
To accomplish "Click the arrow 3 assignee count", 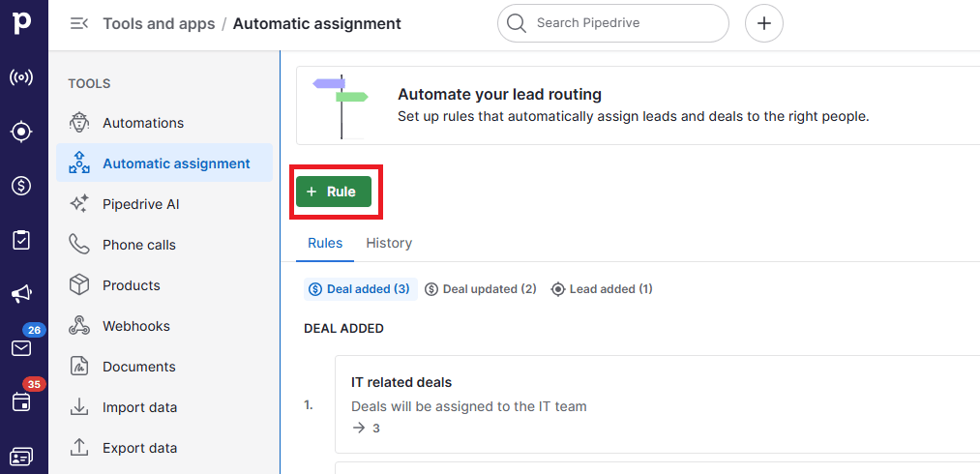I will click(x=366, y=429).
